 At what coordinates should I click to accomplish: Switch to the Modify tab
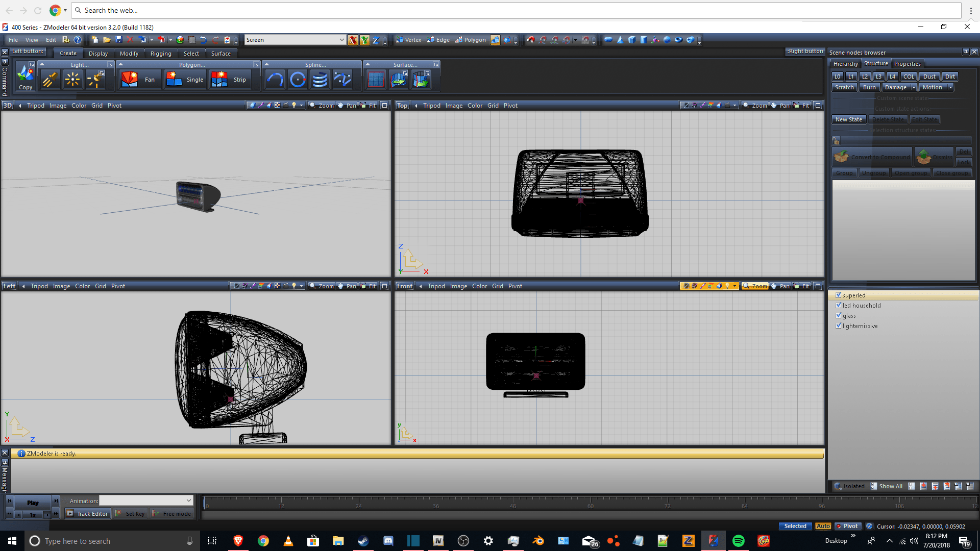(129, 54)
